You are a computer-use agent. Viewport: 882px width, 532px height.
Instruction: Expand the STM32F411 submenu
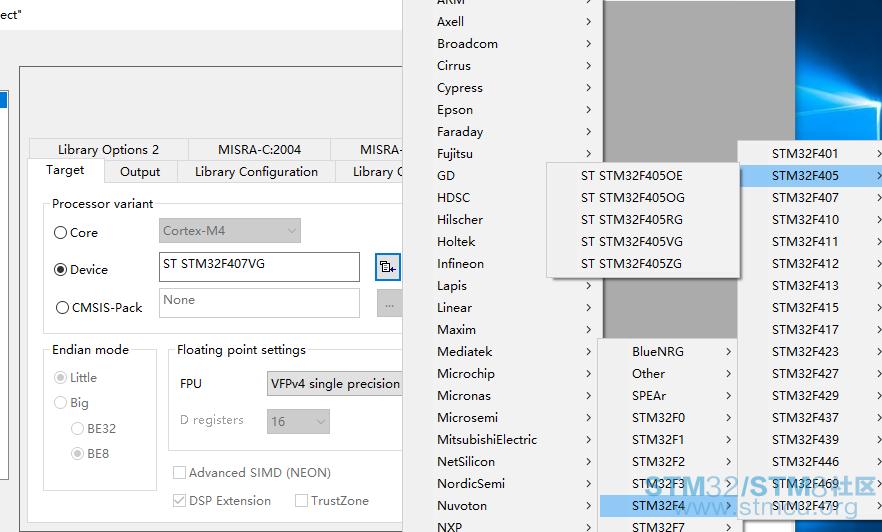[811, 241]
